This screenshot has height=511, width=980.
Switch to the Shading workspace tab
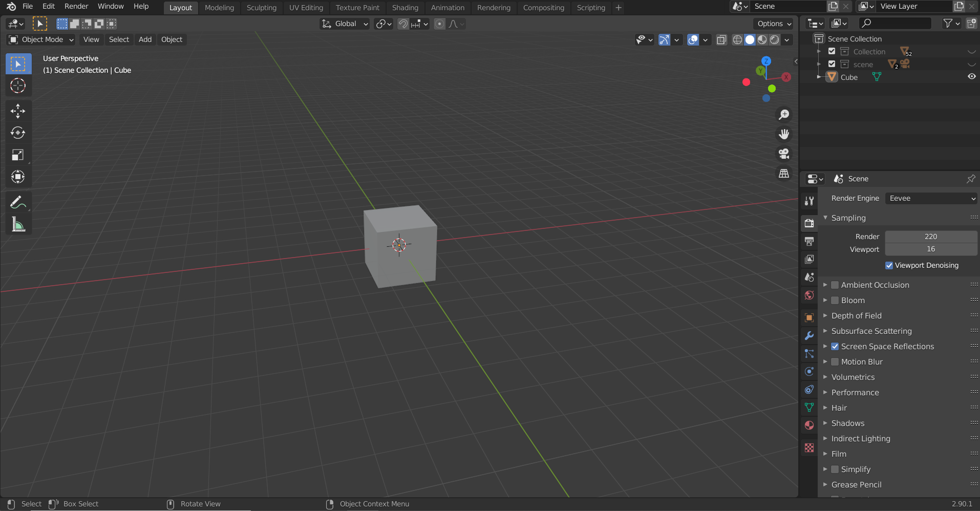[x=405, y=8]
